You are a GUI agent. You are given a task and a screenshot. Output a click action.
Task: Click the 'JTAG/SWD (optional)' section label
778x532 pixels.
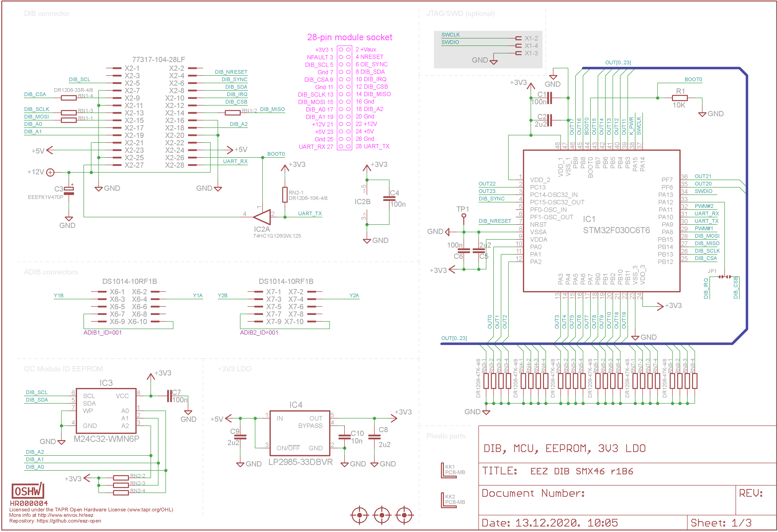point(461,14)
